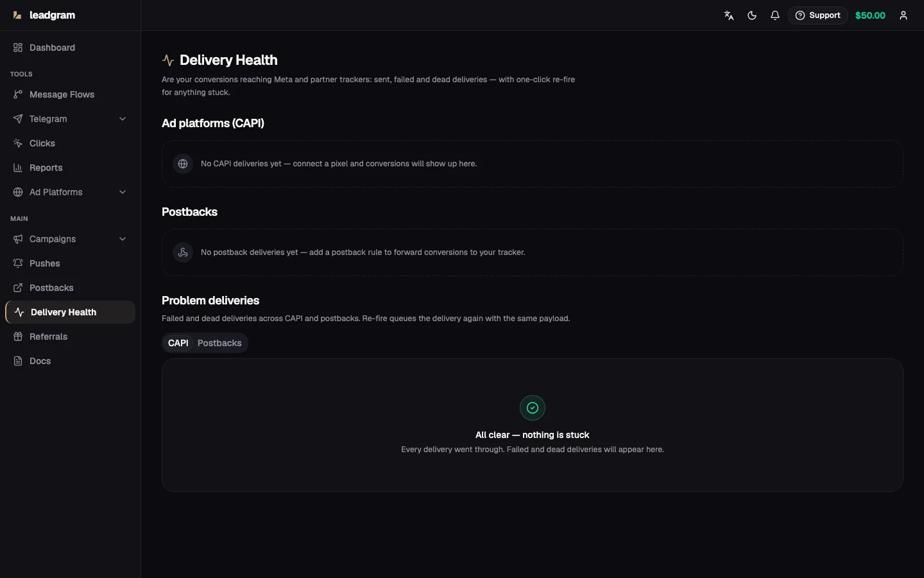
Task: Click the webhook icon in Postbacks card
Action: [183, 252]
